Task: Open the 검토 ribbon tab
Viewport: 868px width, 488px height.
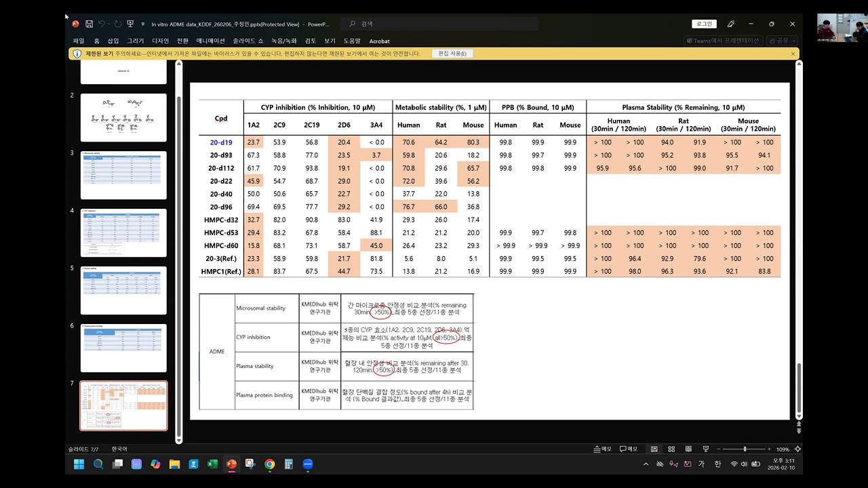Action: [x=311, y=41]
